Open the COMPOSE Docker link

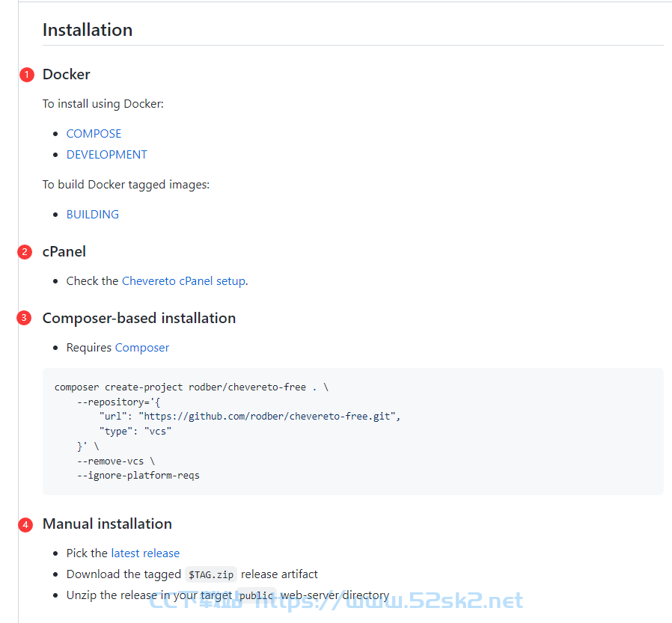tap(94, 134)
